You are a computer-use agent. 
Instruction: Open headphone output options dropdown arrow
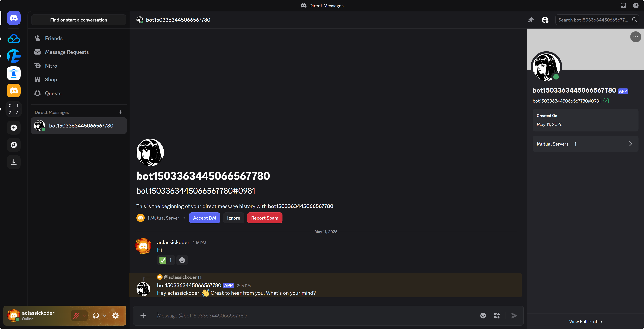point(104,315)
